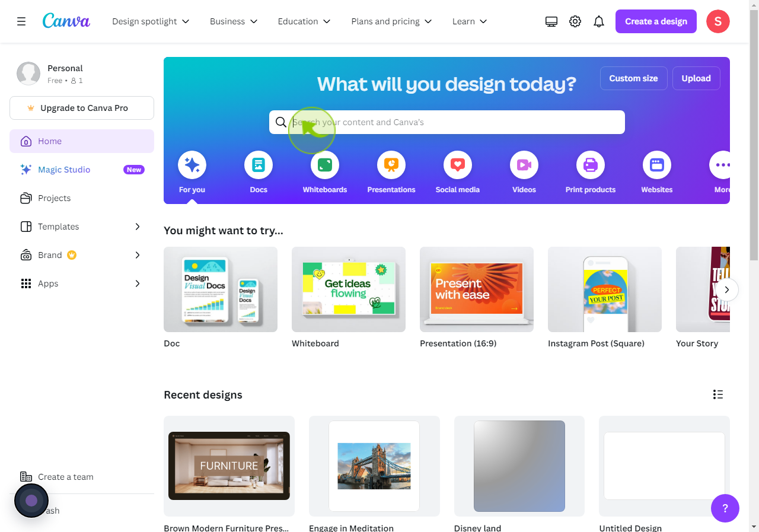Click the New badge beside Magic Studio

[x=134, y=170]
